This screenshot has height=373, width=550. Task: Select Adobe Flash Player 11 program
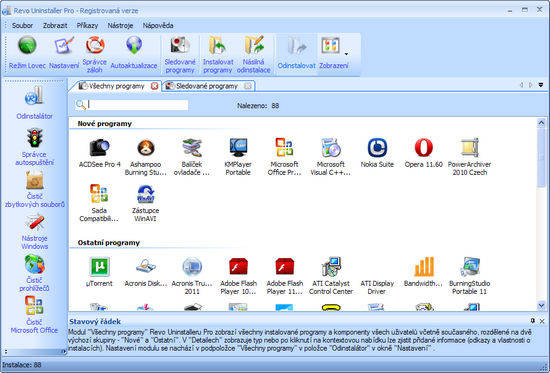click(284, 276)
